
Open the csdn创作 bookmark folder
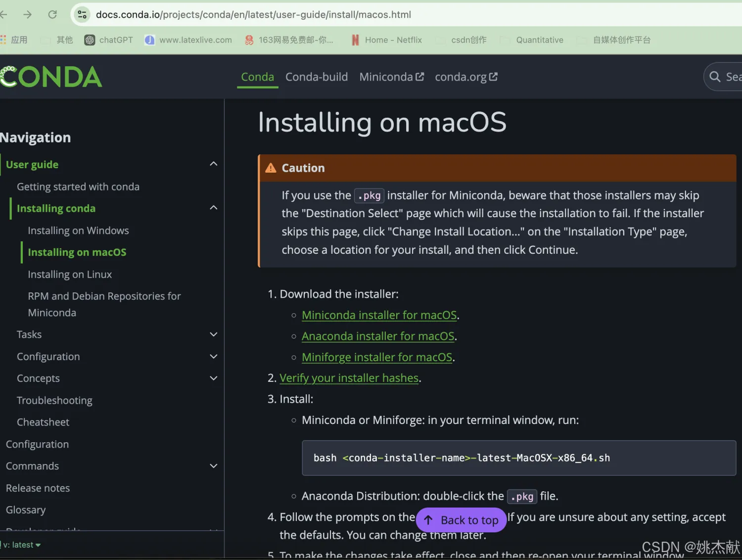[461, 40]
